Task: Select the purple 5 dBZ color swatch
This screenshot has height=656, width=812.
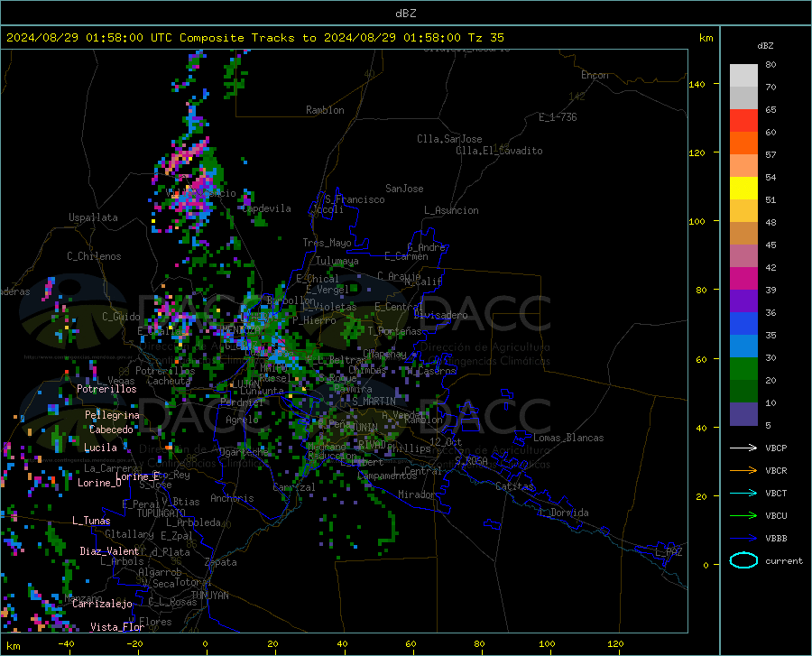Action: tap(743, 414)
